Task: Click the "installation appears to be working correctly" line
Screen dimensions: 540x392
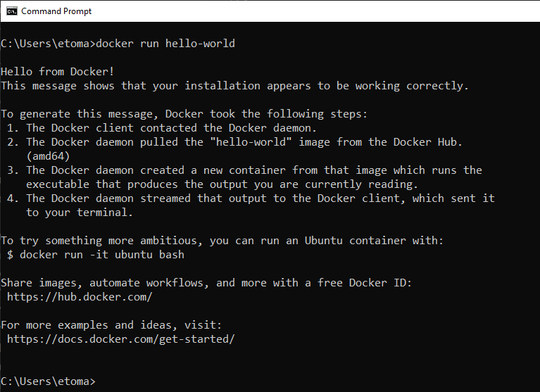Action: tap(234, 86)
